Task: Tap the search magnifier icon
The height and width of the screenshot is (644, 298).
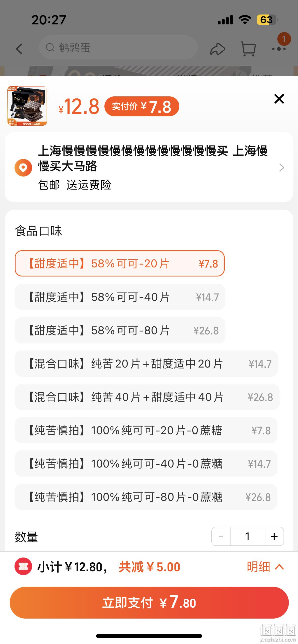Action: 50,47
